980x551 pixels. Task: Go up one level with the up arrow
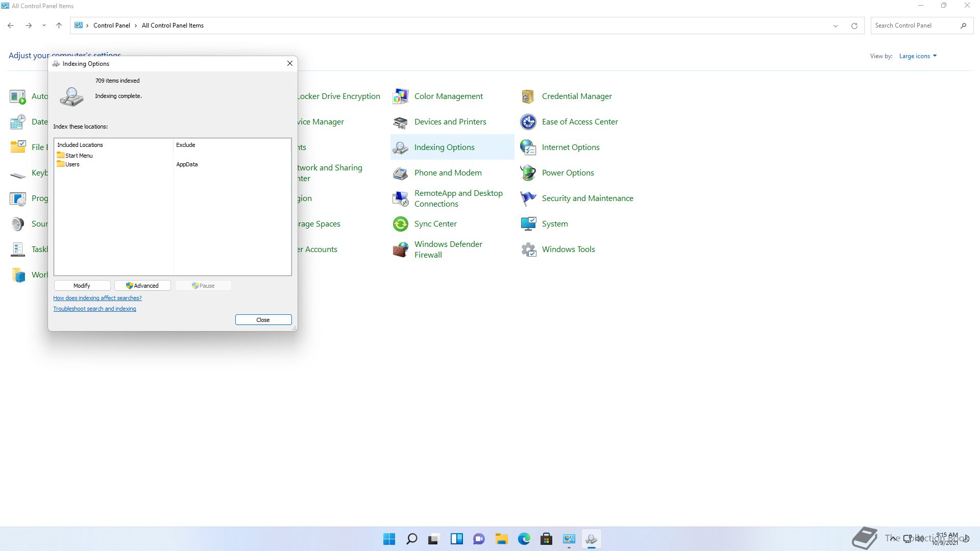tap(59, 26)
